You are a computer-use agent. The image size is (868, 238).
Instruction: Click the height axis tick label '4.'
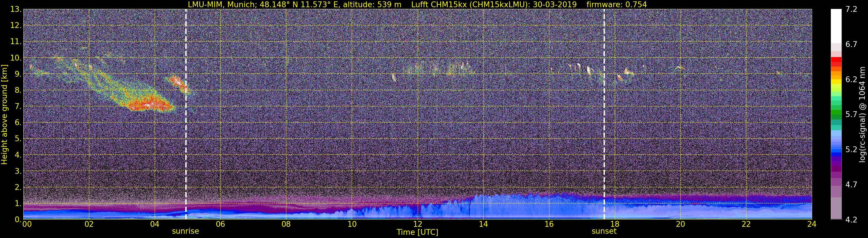click(x=18, y=155)
